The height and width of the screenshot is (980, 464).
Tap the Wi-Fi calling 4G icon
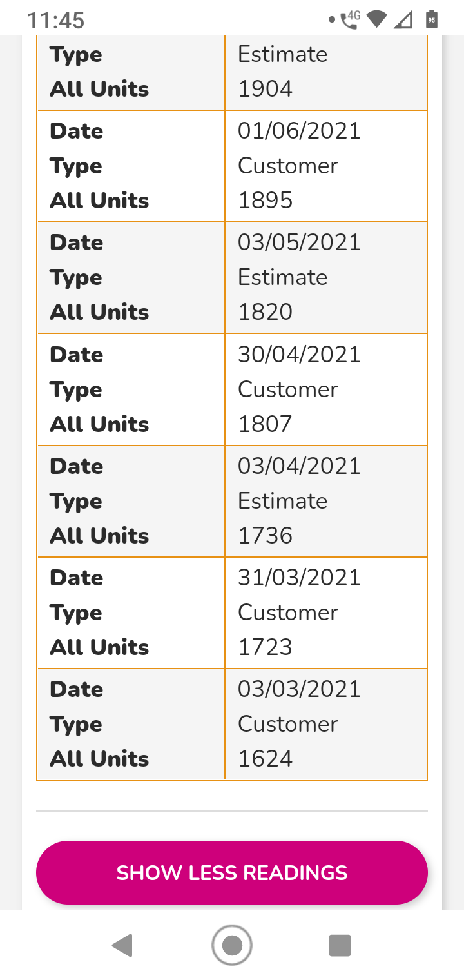350,19
